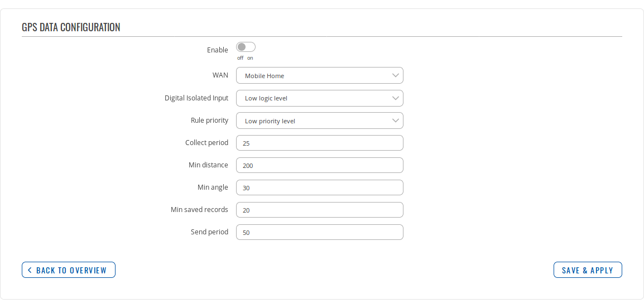Click the Rule priority label text
The height and width of the screenshot is (308, 644).
(x=209, y=121)
